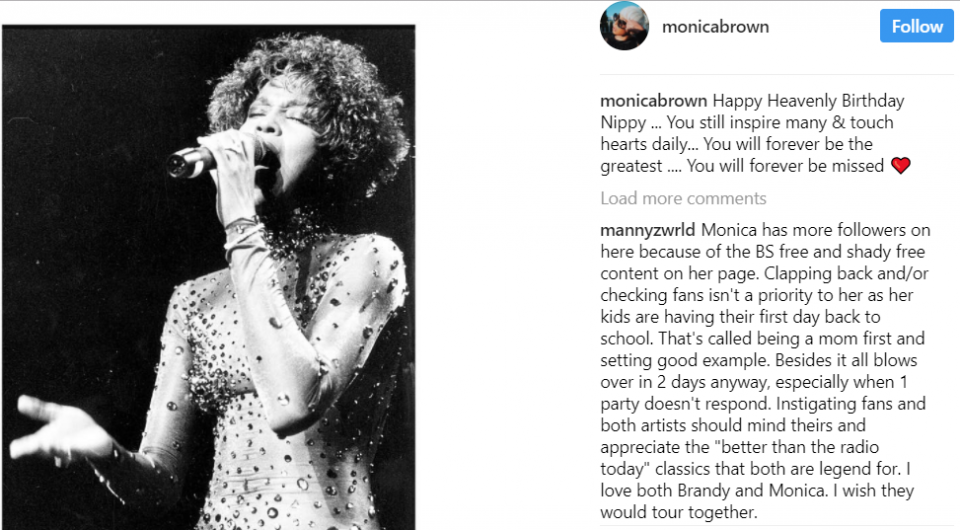Image resolution: width=960 pixels, height=530 pixels.
Task: Open the black-and-white concert photo
Action: pyautogui.click(x=208, y=277)
